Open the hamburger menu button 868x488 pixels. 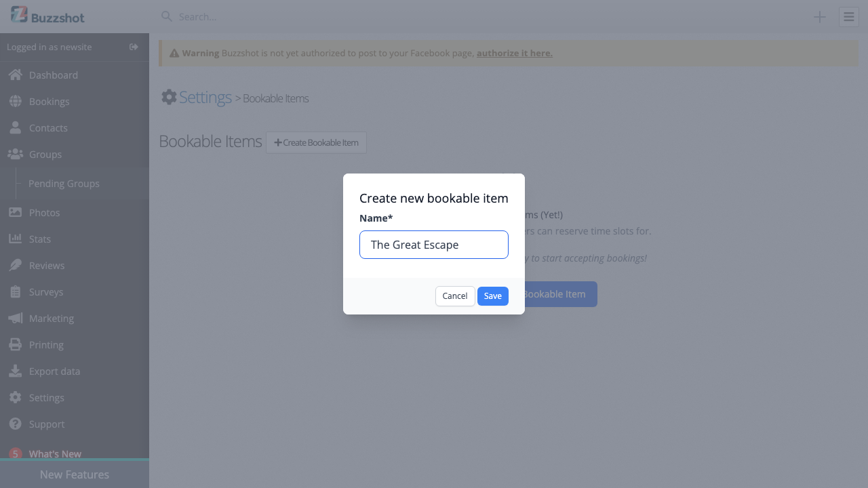(849, 17)
